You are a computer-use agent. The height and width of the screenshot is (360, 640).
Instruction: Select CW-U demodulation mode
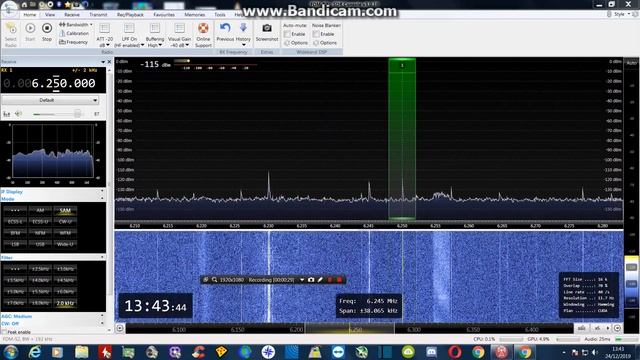coord(65,222)
